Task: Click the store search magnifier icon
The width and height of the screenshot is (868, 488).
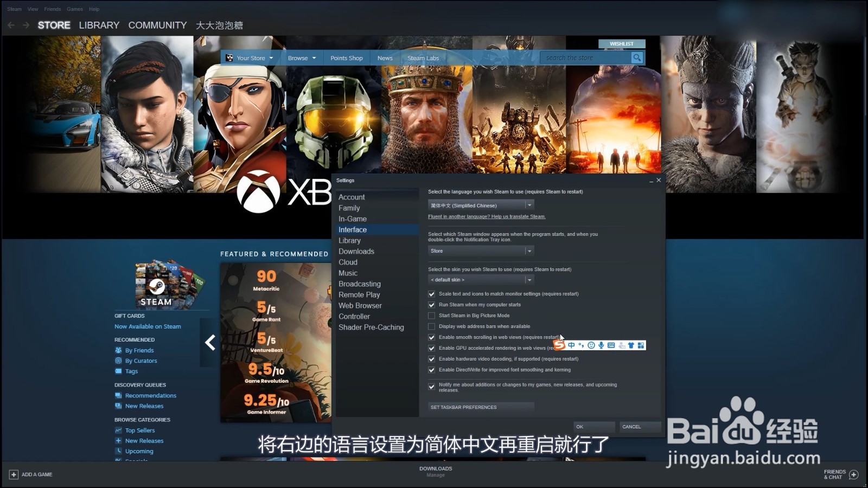Action: (637, 57)
